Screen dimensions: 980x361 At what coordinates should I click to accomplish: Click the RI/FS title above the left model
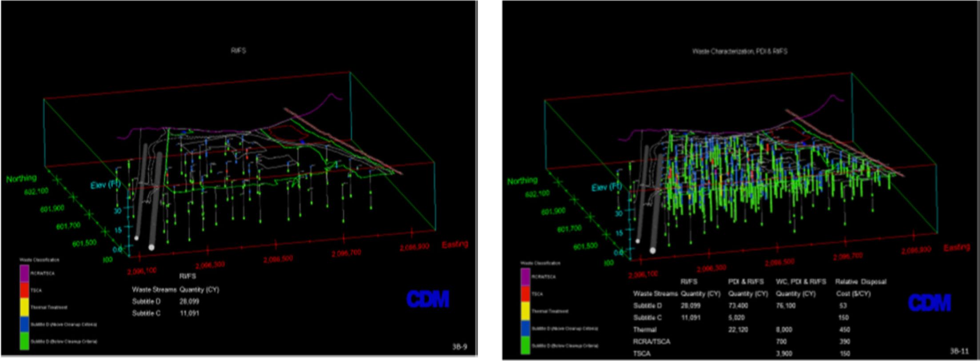click(x=238, y=51)
